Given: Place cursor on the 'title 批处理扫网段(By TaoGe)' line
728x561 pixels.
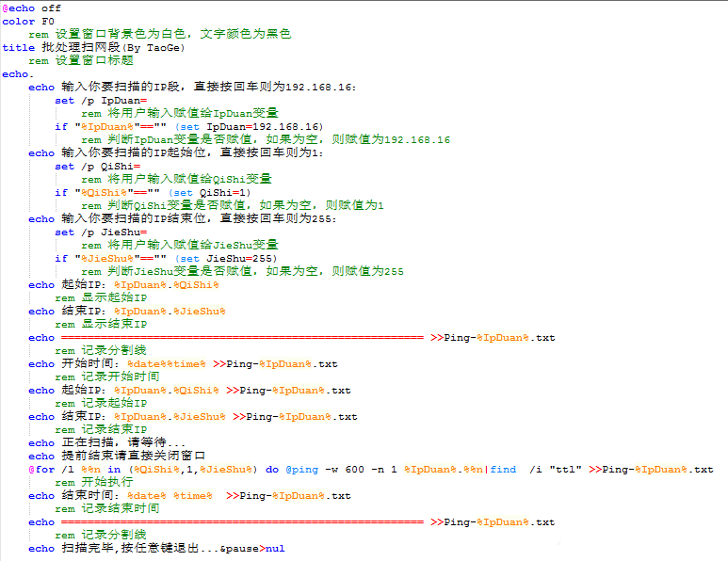Looking at the screenshot, I should click(93, 47).
